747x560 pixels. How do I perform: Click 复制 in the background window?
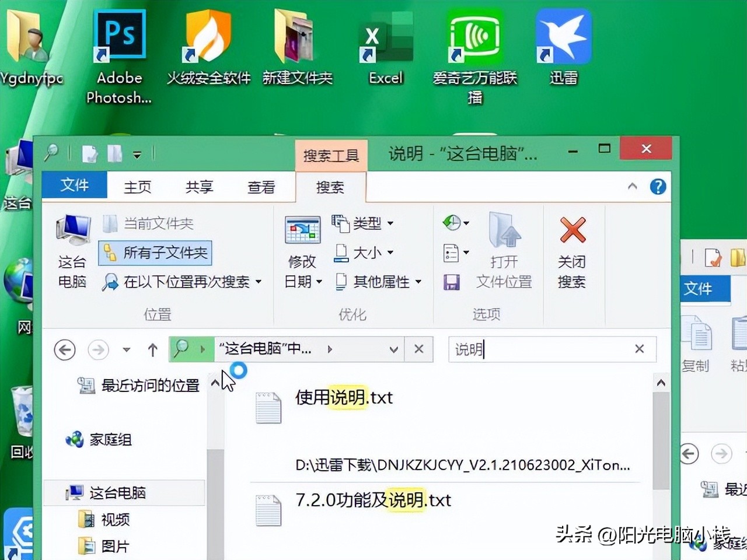(x=696, y=343)
